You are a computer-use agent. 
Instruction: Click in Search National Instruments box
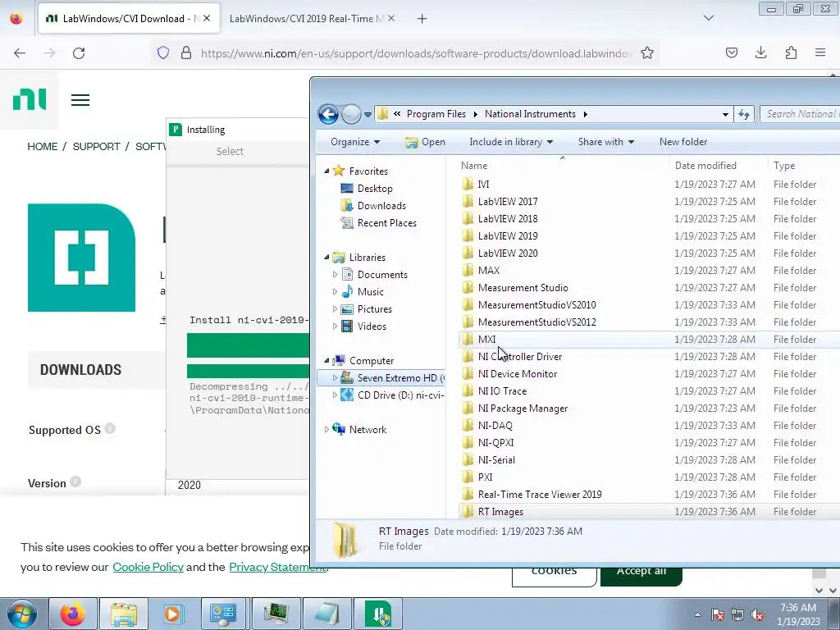[800, 114]
